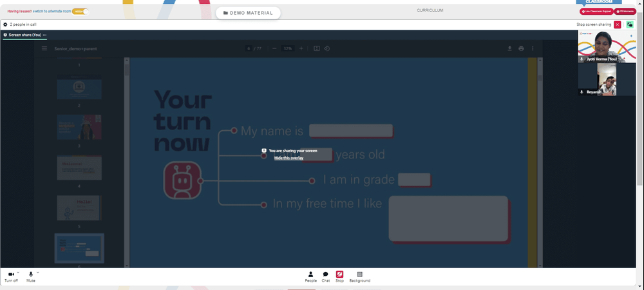The height and width of the screenshot is (290, 644).
Task: Click the My name is input box
Action: pyautogui.click(x=351, y=131)
